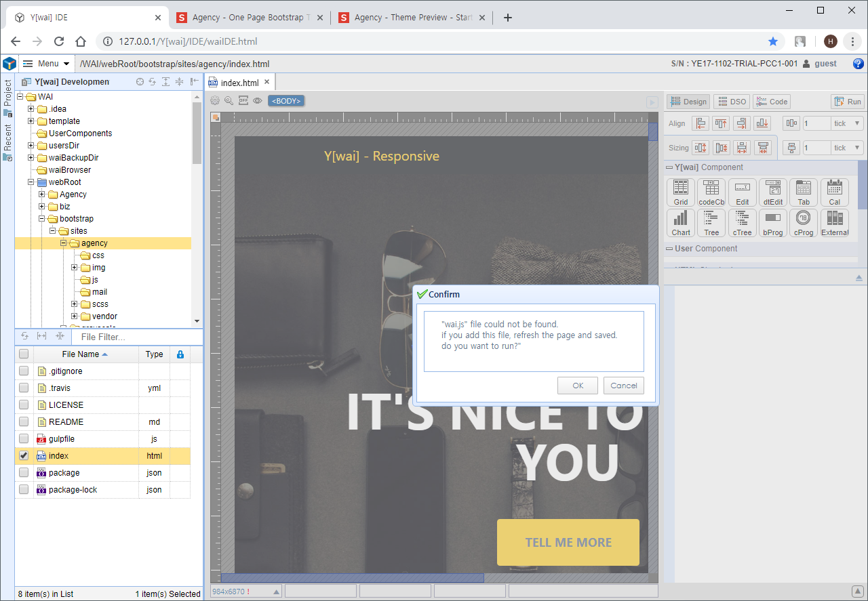
Task: Click the External component icon
Action: 834,223
